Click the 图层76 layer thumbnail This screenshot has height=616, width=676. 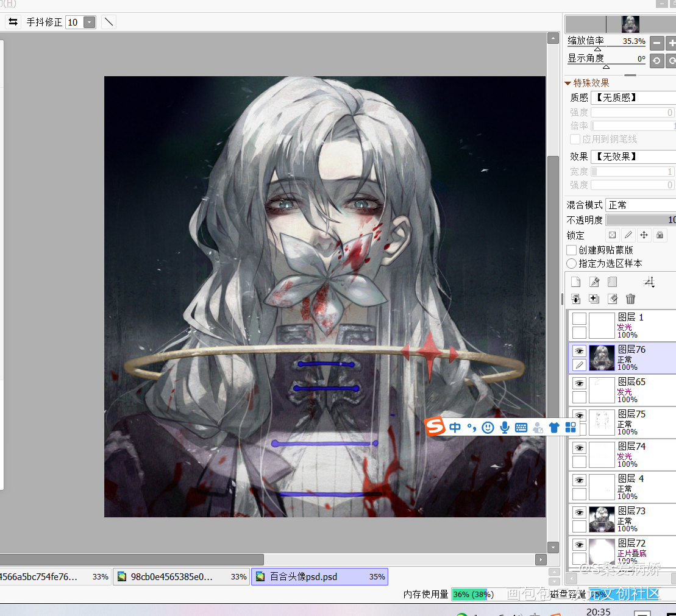602,358
